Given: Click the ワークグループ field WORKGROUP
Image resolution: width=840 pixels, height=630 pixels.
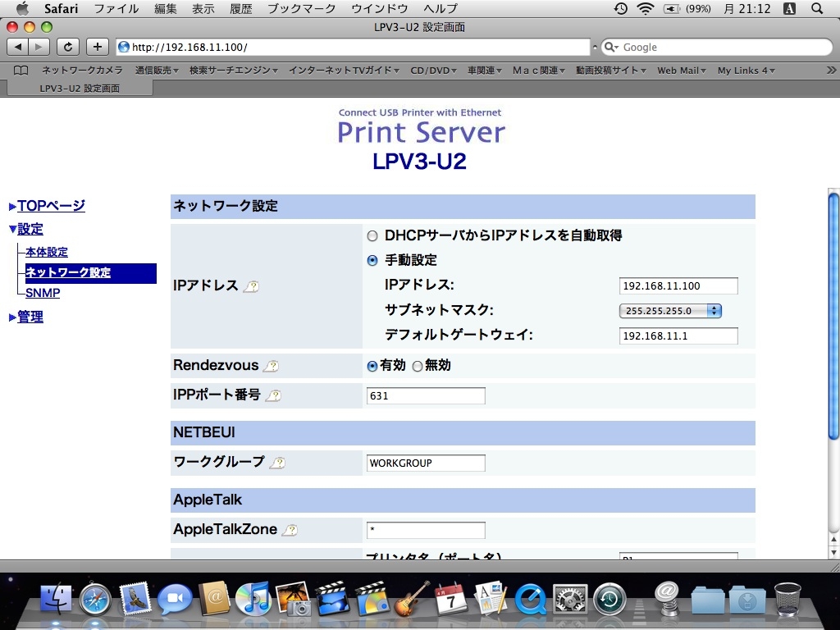Looking at the screenshot, I should (x=426, y=463).
